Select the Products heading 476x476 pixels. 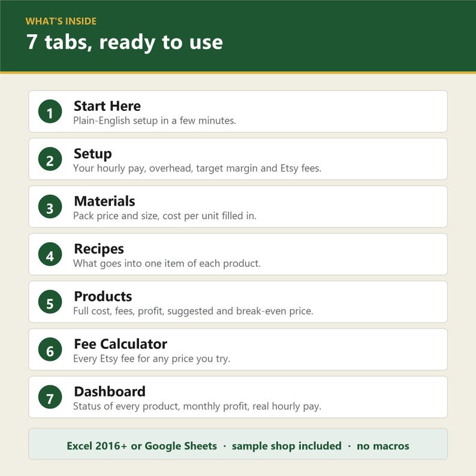[x=103, y=296]
